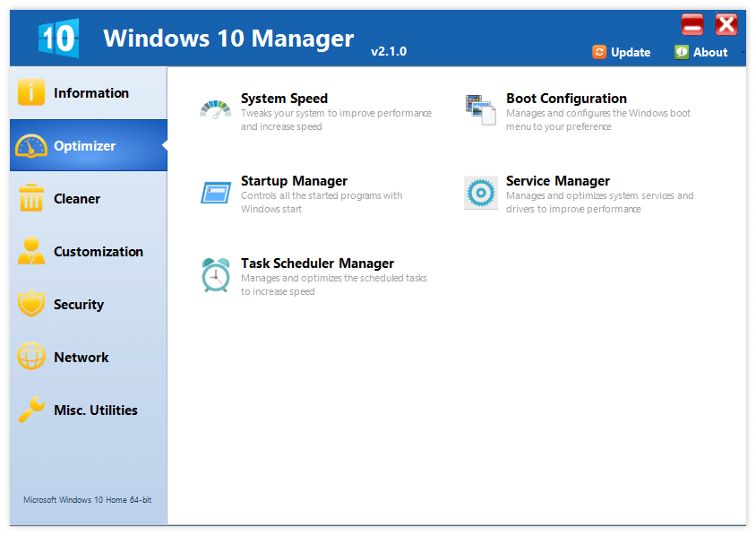This screenshot has height=536, width=756.
Task: Click the Cleaner trash icon
Action: point(31,198)
